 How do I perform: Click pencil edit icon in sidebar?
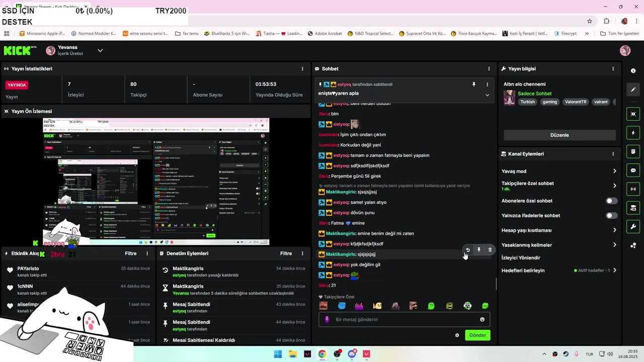[x=633, y=89]
